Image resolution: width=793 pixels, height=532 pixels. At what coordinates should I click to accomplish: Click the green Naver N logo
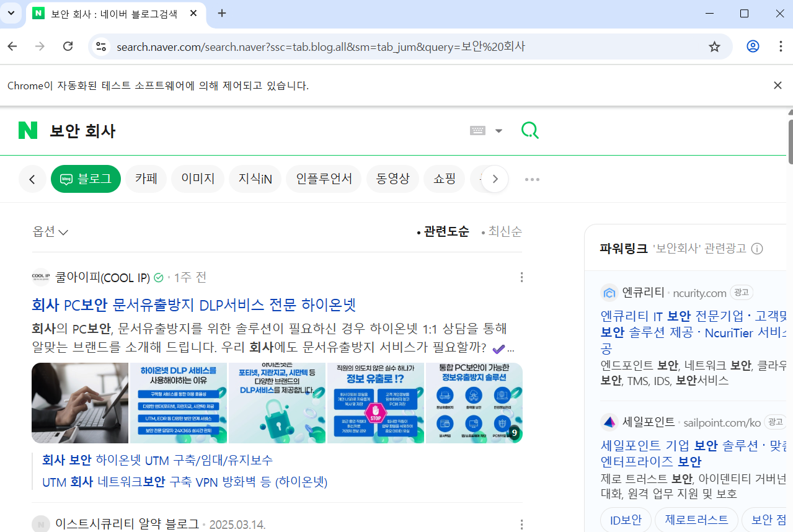(28, 131)
